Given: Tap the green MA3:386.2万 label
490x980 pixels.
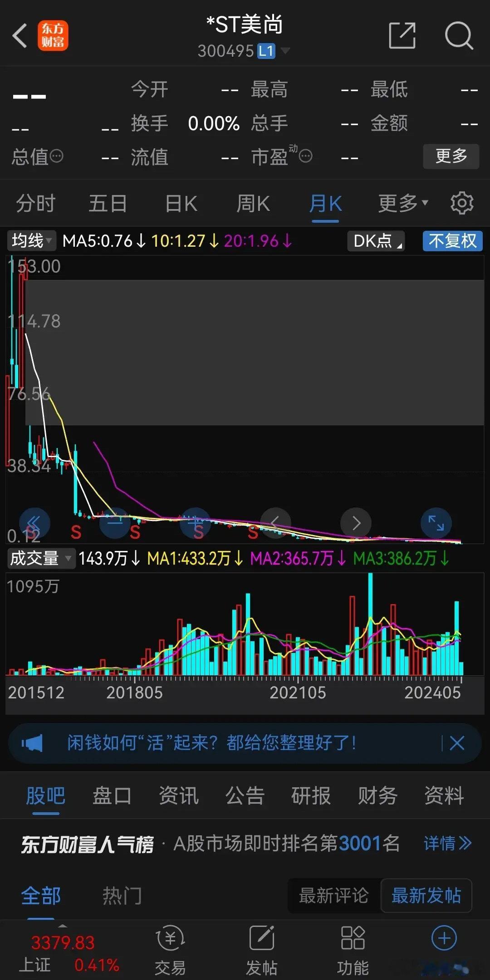Looking at the screenshot, I should pyautogui.click(x=401, y=558).
